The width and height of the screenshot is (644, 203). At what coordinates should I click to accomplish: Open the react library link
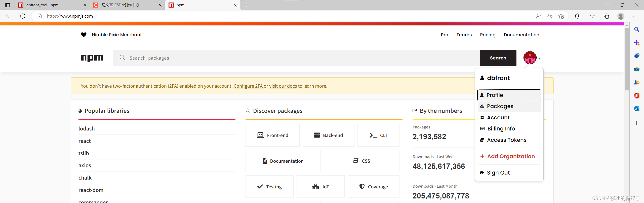(x=85, y=141)
